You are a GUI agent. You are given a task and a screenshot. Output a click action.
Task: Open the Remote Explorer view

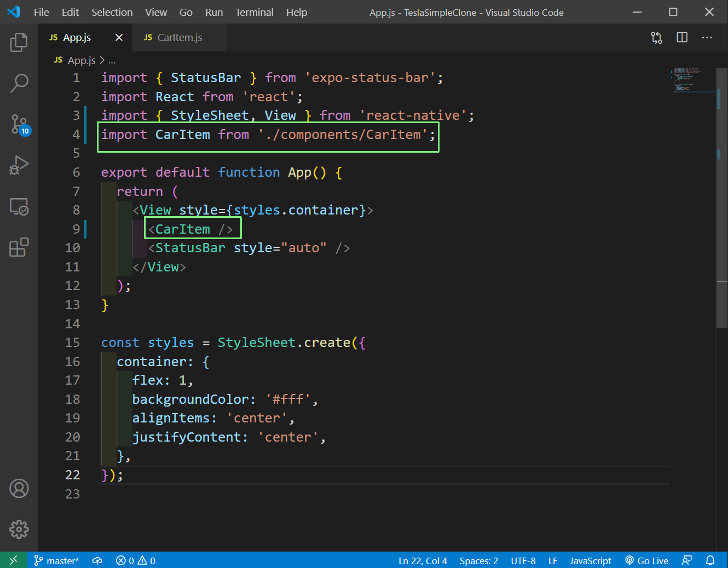coord(19,206)
